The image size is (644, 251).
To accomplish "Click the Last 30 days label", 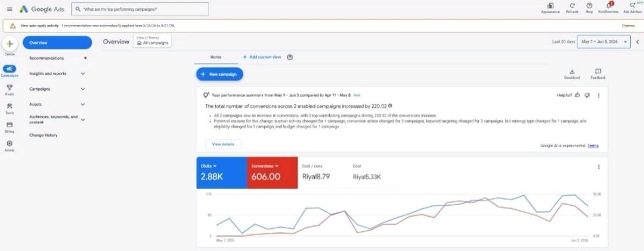I will point(563,42).
